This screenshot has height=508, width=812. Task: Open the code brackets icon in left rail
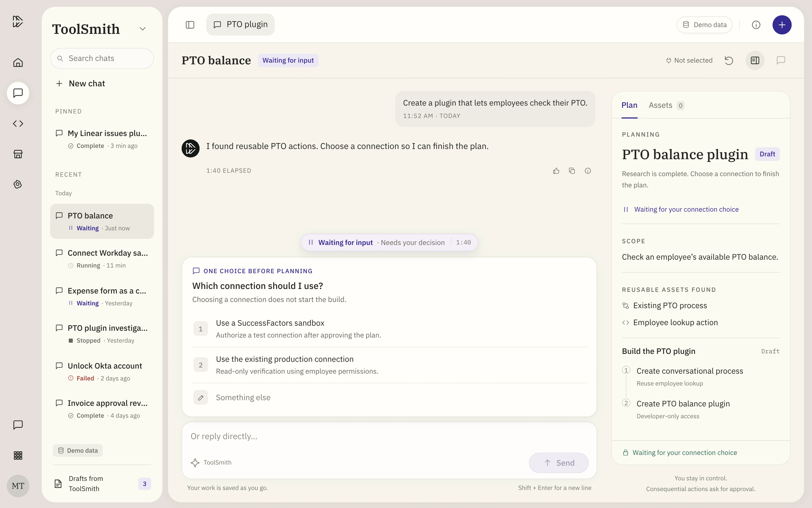(x=18, y=124)
